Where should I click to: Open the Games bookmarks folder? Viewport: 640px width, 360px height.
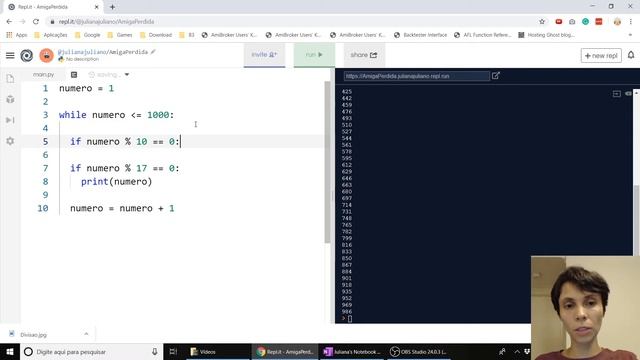coord(120,35)
